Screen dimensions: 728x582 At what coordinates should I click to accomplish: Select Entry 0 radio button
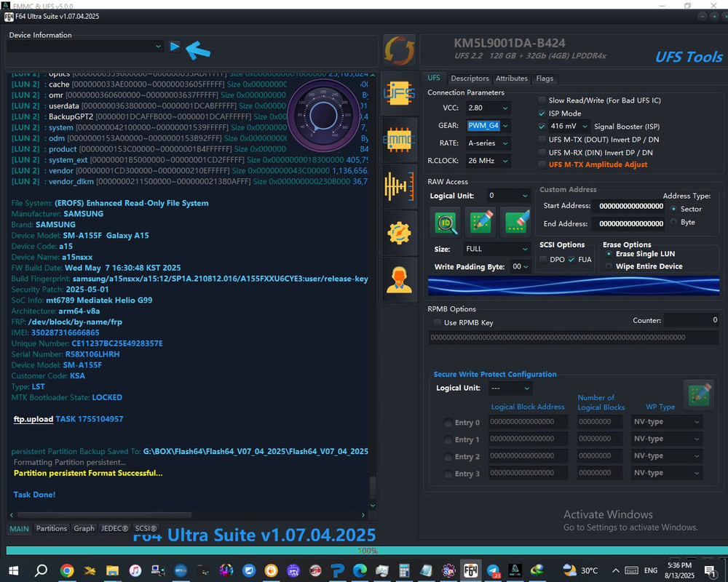pyautogui.click(x=448, y=423)
